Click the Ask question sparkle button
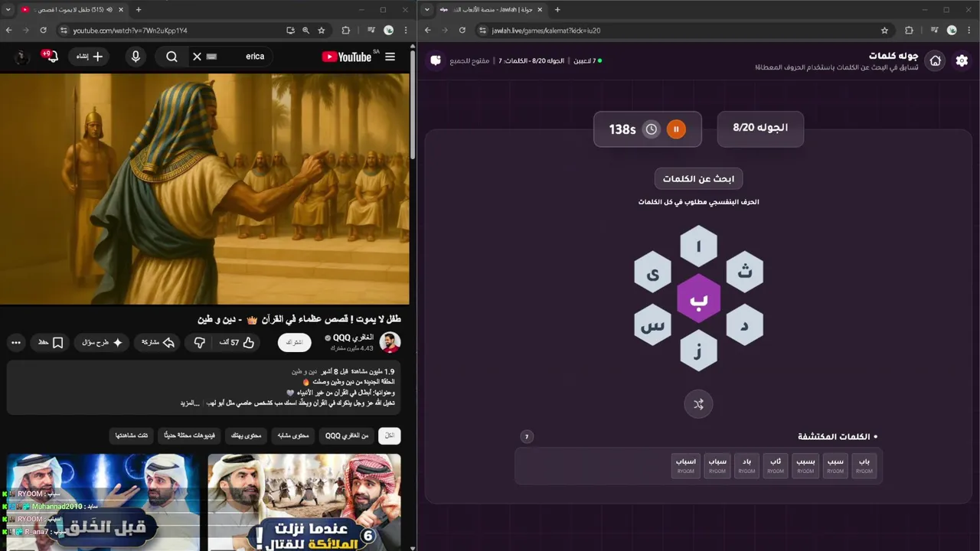The width and height of the screenshot is (980, 551). pyautogui.click(x=103, y=343)
